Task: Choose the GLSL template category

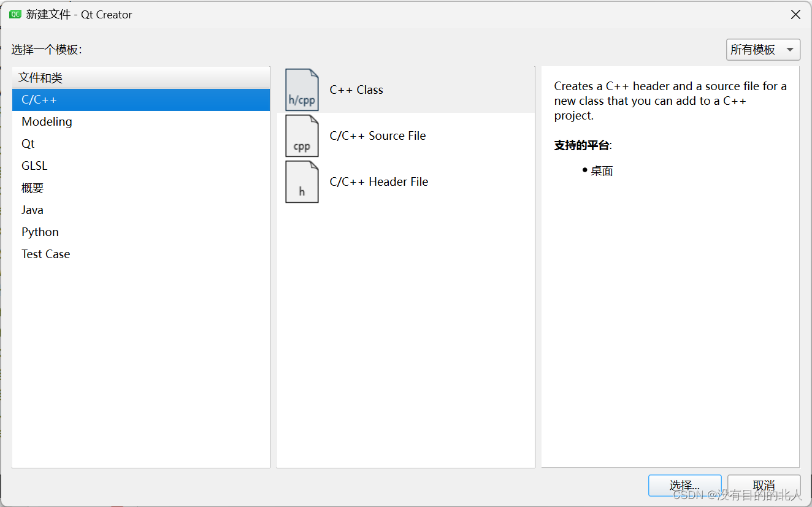Action: (x=34, y=166)
